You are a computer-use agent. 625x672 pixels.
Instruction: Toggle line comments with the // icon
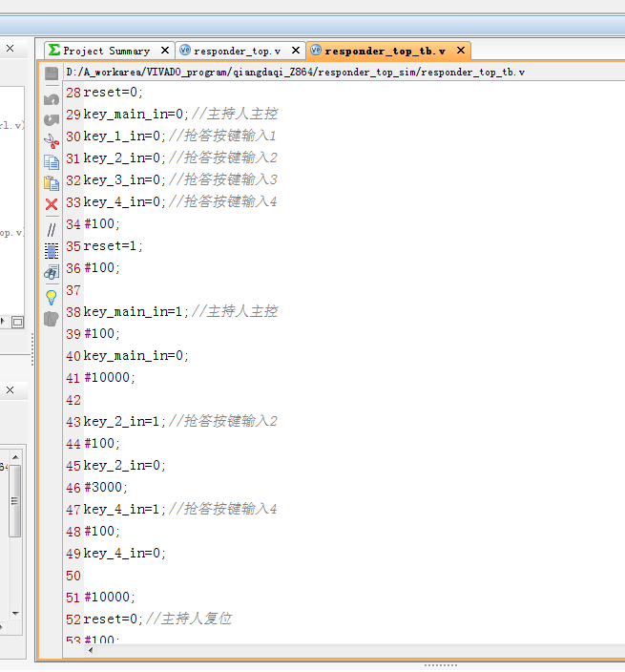point(52,230)
